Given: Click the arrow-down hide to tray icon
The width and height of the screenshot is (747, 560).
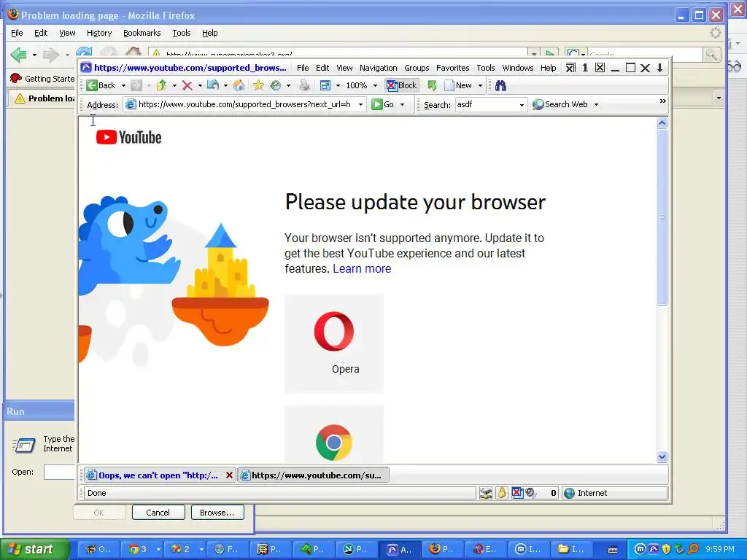Looking at the screenshot, I should [659, 68].
